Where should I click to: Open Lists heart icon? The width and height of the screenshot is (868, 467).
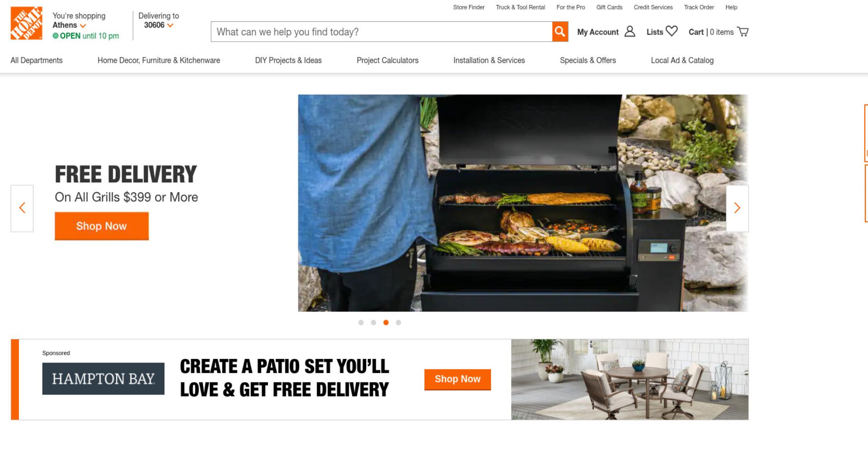point(672,31)
